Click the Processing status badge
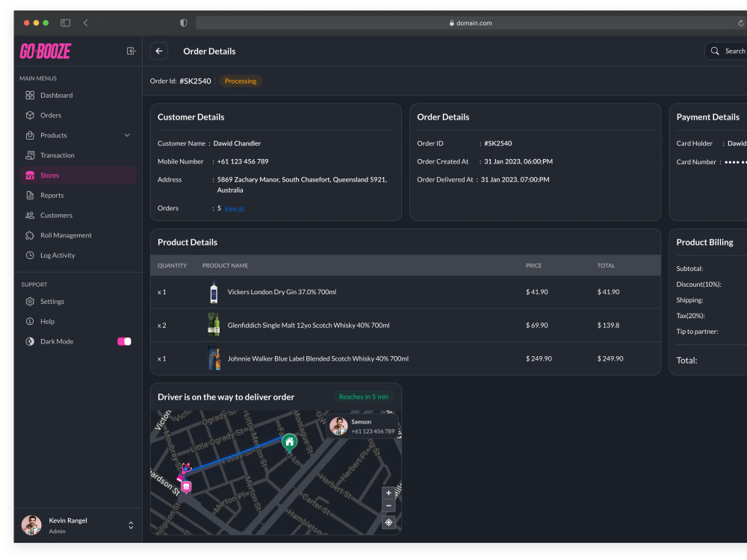Screen dimensions: 747x560 click(x=241, y=81)
